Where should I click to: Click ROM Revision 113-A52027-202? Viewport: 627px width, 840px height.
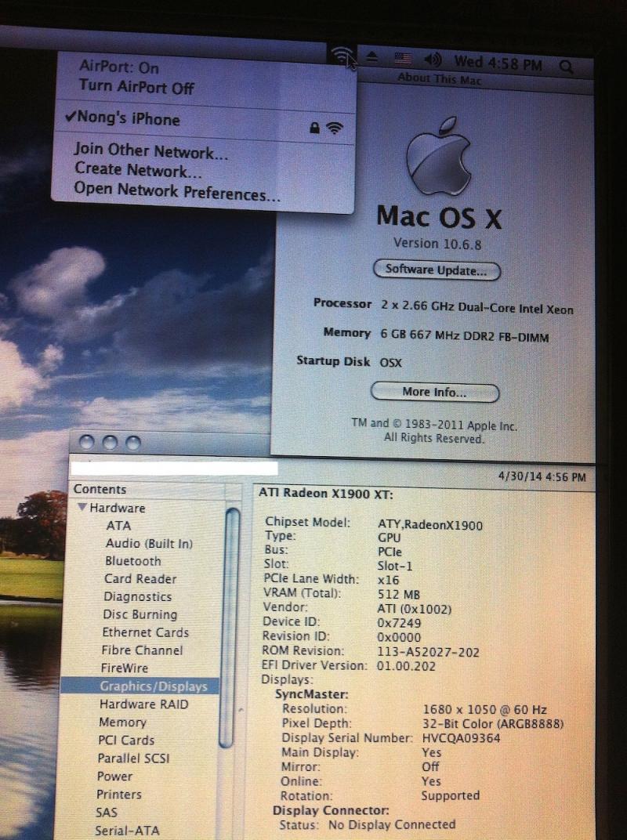[x=428, y=652]
